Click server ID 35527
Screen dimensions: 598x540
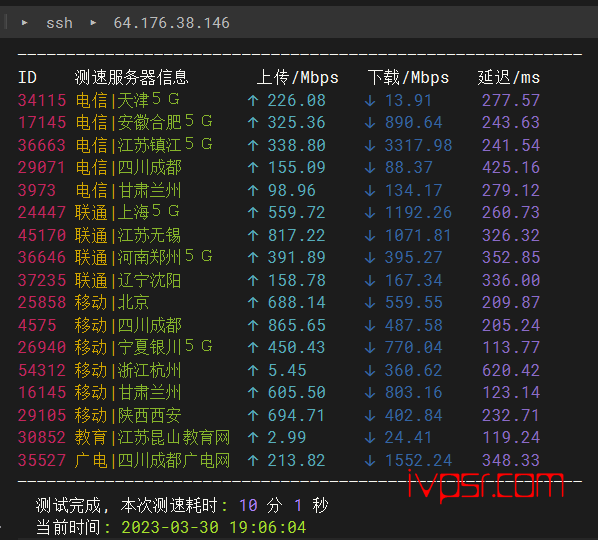click(42, 460)
